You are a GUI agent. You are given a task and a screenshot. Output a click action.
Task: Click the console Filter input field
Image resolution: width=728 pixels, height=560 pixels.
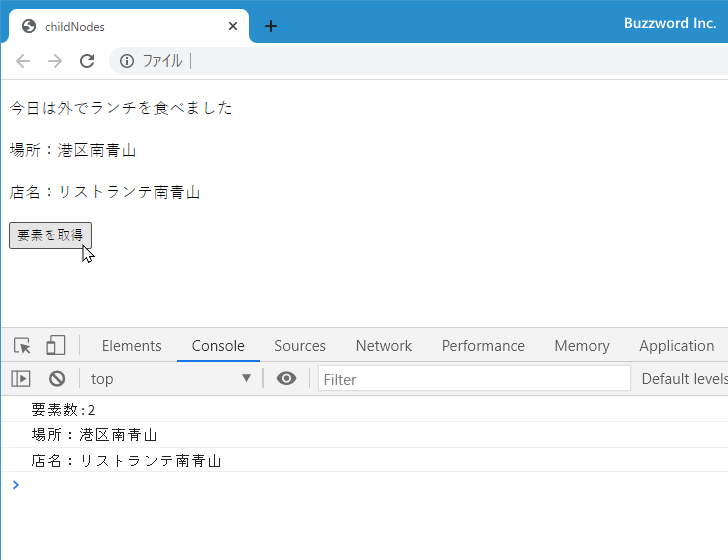point(474,379)
